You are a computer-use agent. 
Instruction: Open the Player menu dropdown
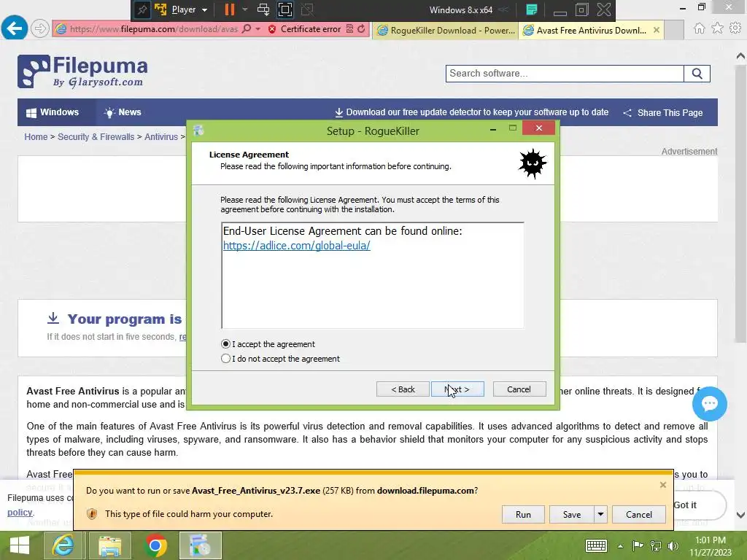click(189, 9)
